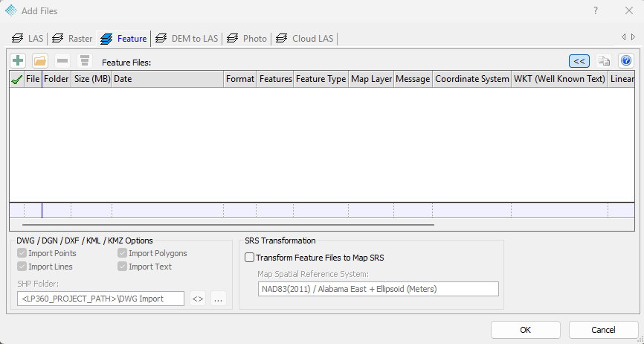Click the Coordinate System column header
This screenshot has height=344, width=644.
point(472,80)
